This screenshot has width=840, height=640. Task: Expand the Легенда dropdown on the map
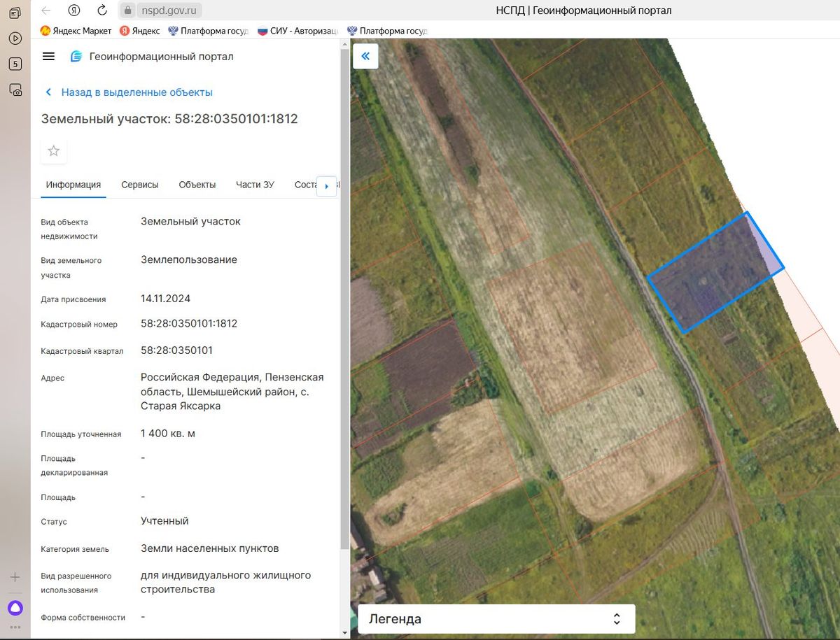(x=496, y=619)
